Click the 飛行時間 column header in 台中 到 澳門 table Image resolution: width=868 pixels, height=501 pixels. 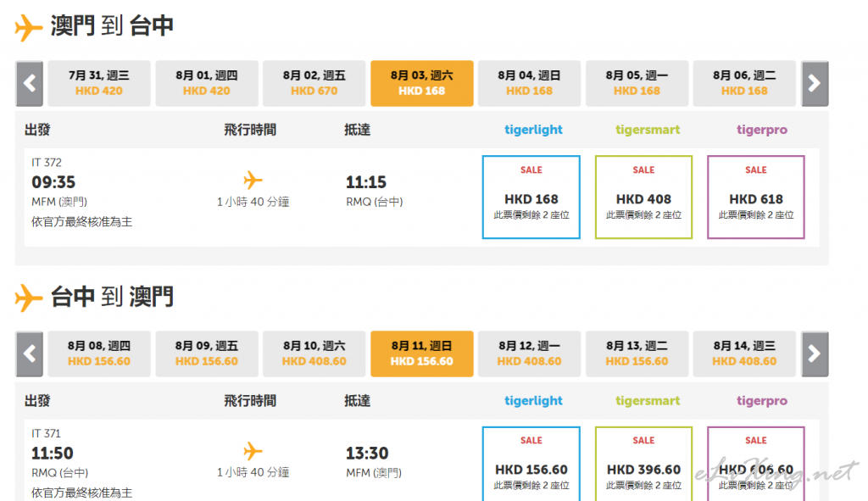coord(250,401)
